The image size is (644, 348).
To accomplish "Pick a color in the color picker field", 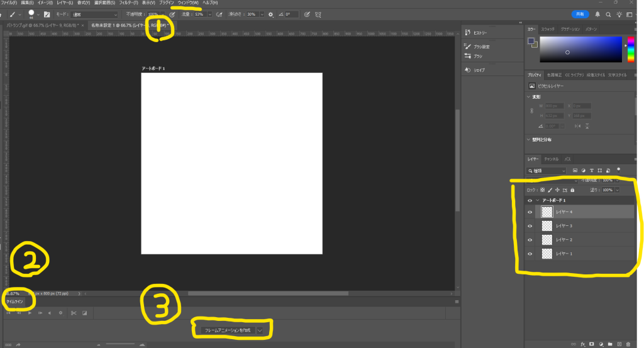I will pyautogui.click(x=580, y=49).
